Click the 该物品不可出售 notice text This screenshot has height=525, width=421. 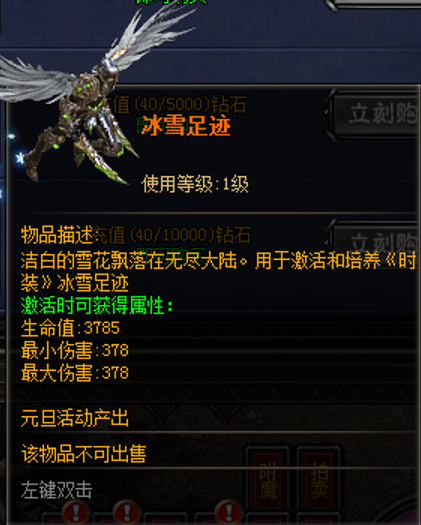pos(83,454)
